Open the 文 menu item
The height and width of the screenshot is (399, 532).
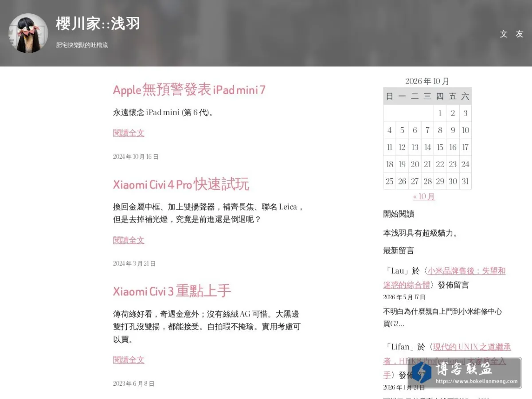tap(504, 34)
